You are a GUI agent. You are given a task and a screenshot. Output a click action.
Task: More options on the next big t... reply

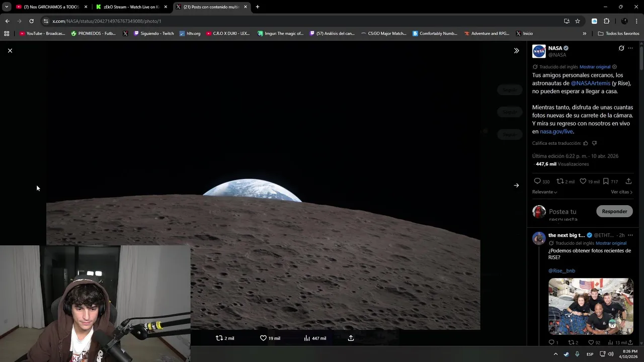(x=630, y=235)
